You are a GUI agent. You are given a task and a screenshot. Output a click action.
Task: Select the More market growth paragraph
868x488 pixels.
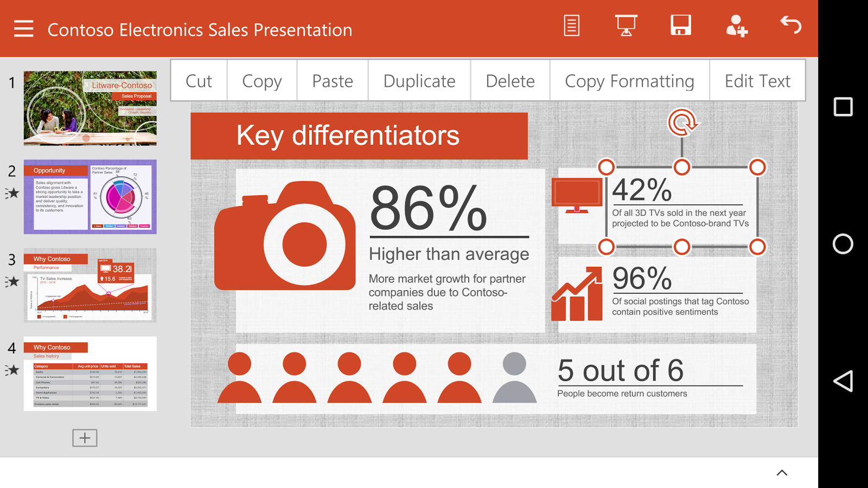pos(447,292)
